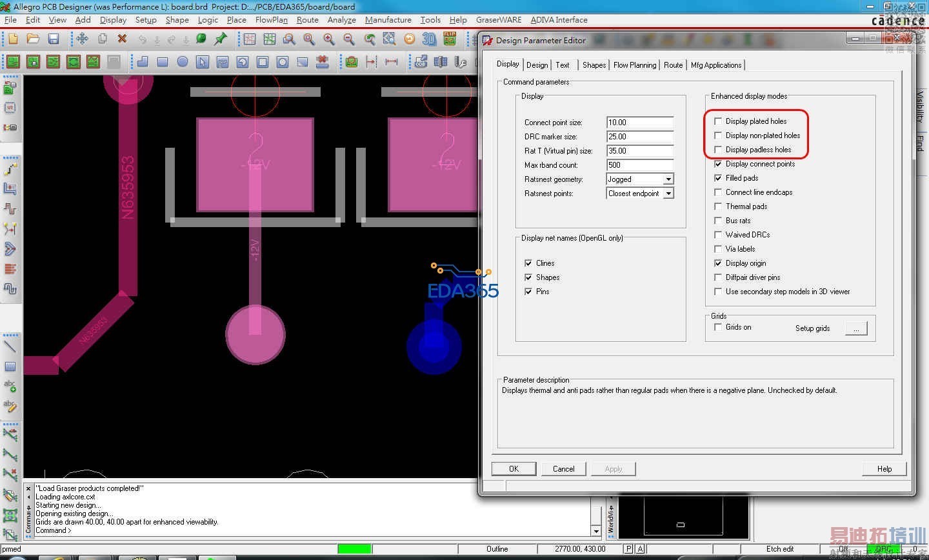Enable the Thermal pads checkbox
929x560 pixels.
718,206
